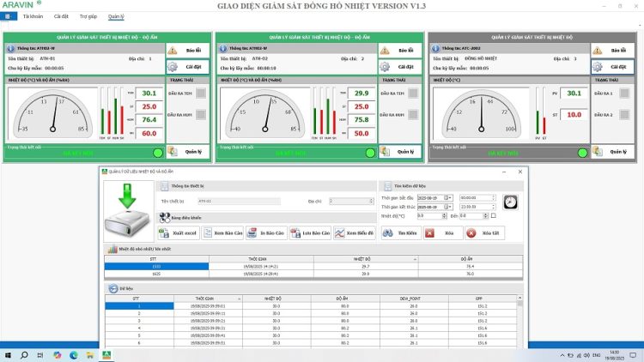Click the clock icon beside time fields
Image resolution: width=644 pixels, height=362 pixels.
(x=510, y=202)
